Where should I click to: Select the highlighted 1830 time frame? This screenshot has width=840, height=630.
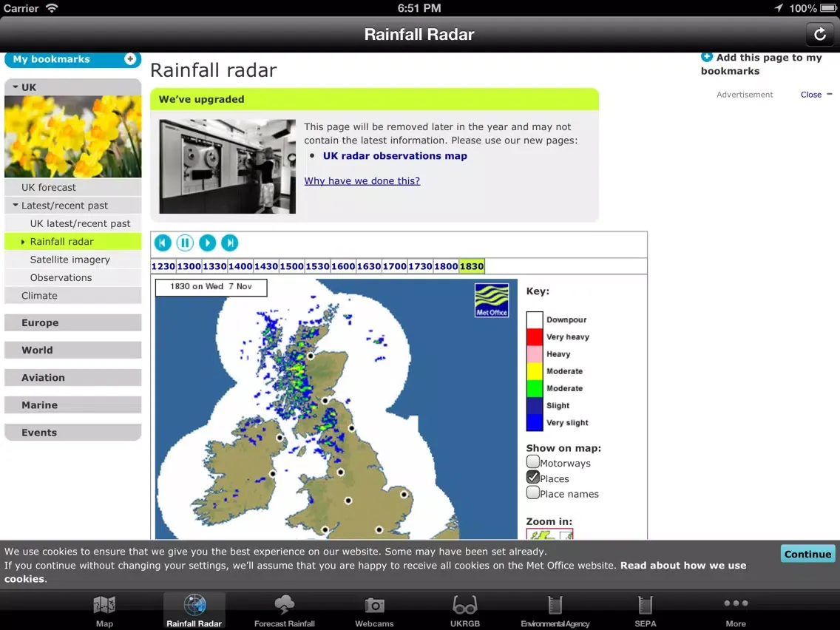(472, 266)
